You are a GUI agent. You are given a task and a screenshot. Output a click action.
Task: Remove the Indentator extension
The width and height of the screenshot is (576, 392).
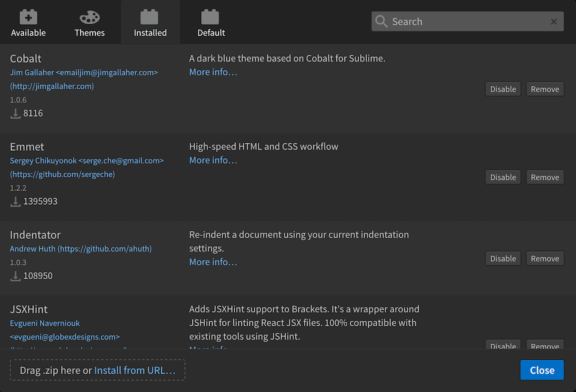[x=545, y=258]
